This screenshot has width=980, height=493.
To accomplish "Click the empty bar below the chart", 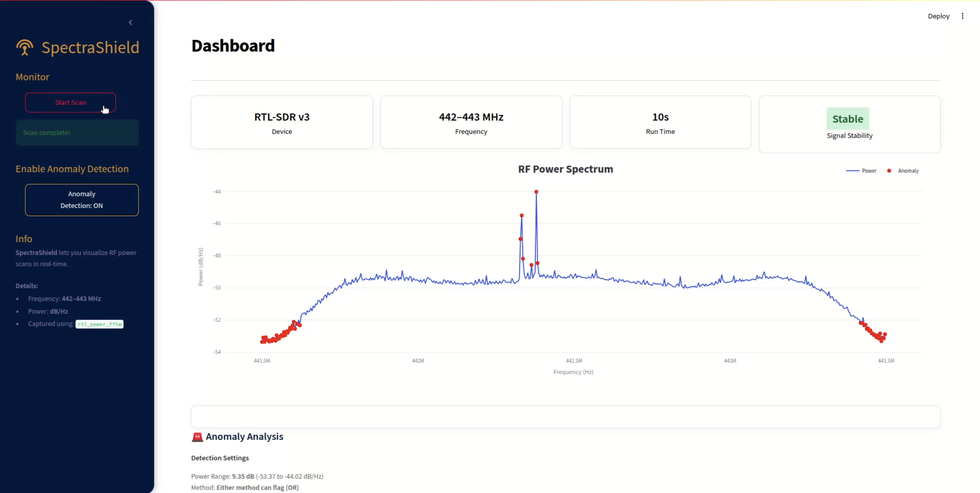I will [x=565, y=417].
